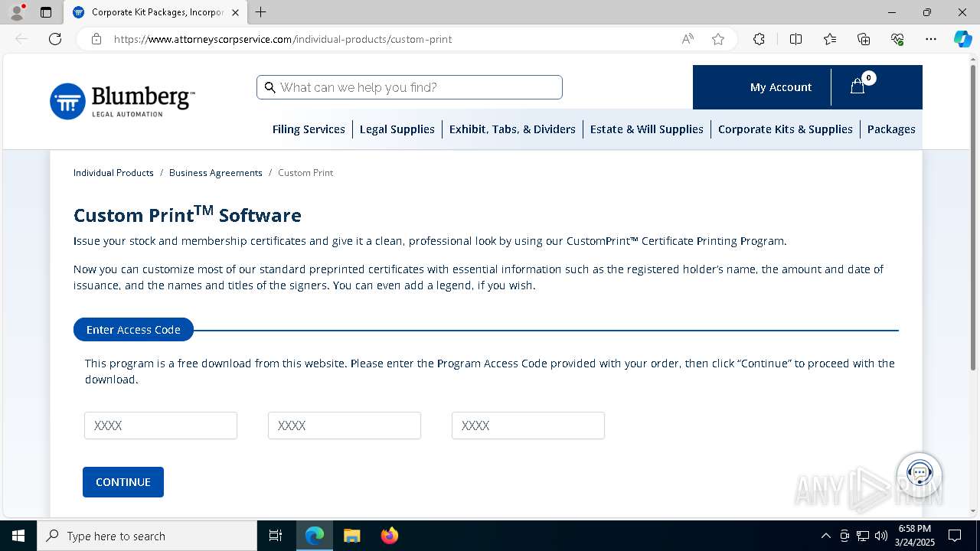Viewport: 980px width, 551px height.
Task: Open Packages menu
Action: point(891,129)
